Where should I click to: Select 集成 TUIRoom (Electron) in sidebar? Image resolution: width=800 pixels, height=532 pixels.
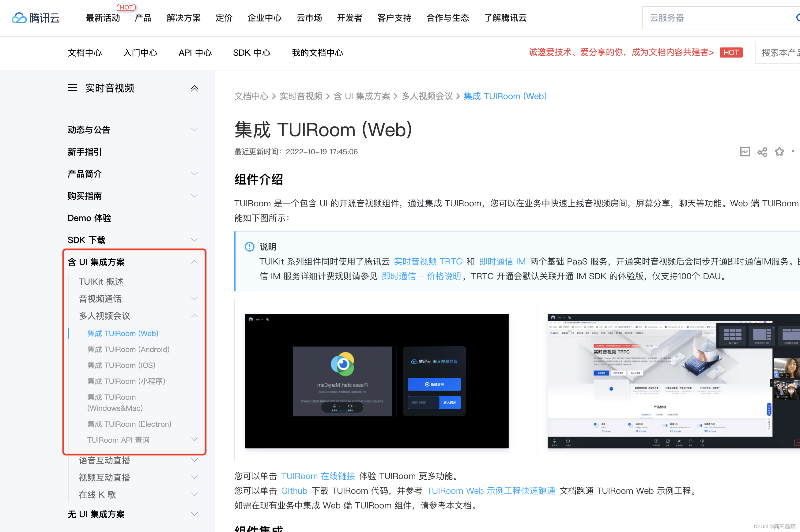pos(129,424)
